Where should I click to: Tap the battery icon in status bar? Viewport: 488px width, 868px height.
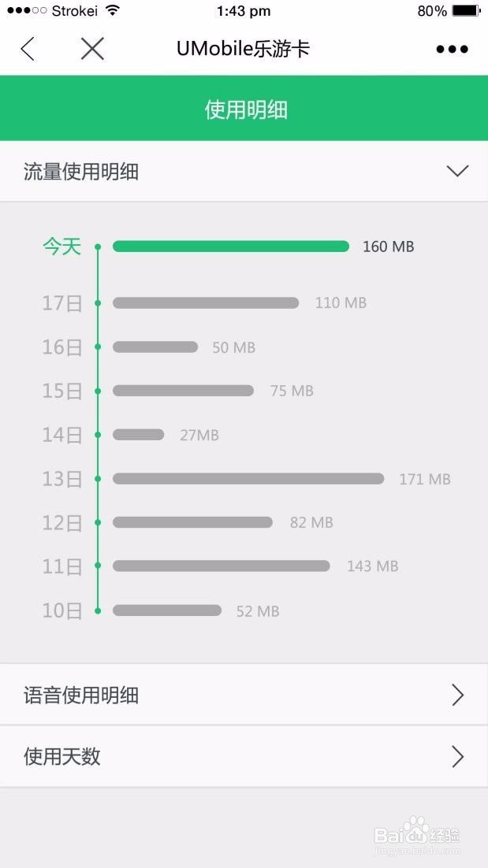[x=467, y=10]
